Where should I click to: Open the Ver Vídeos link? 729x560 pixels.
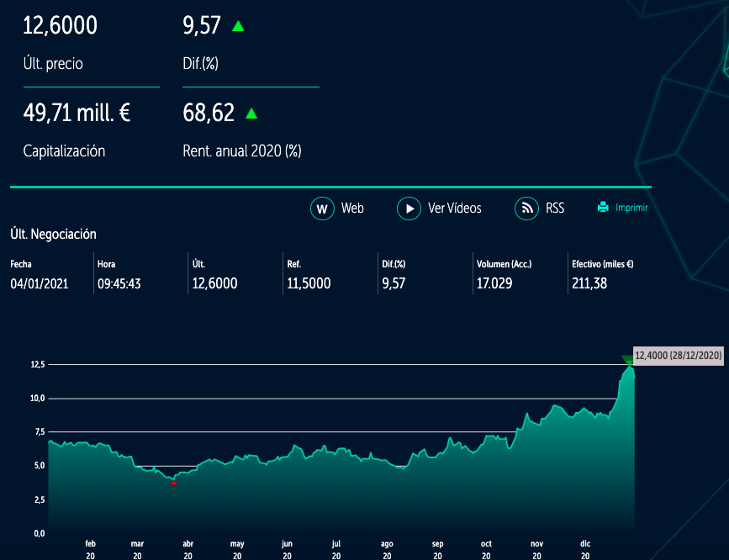pos(455,208)
